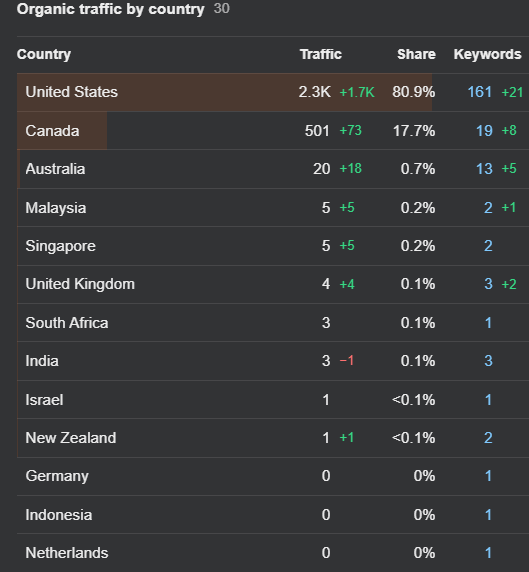The image size is (529, 572).
Task: Open New Zealand keywords count 2
Action: [488, 438]
